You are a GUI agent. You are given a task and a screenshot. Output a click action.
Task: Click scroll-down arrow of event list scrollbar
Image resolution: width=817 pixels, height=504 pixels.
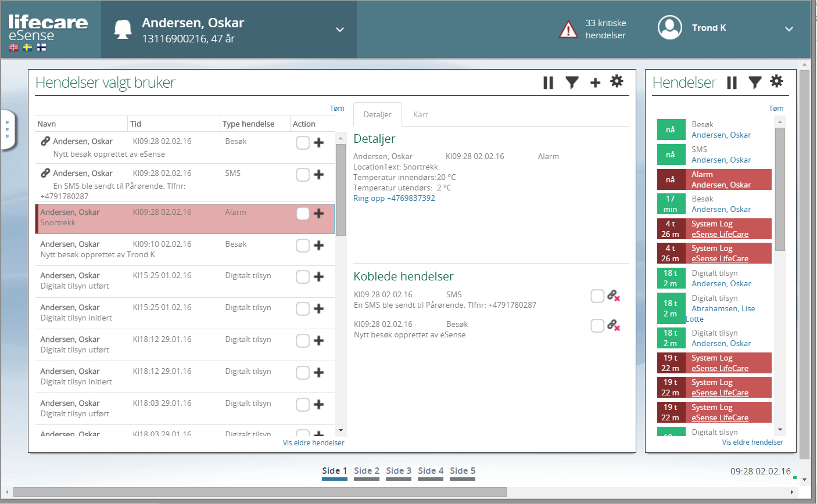tap(341, 430)
